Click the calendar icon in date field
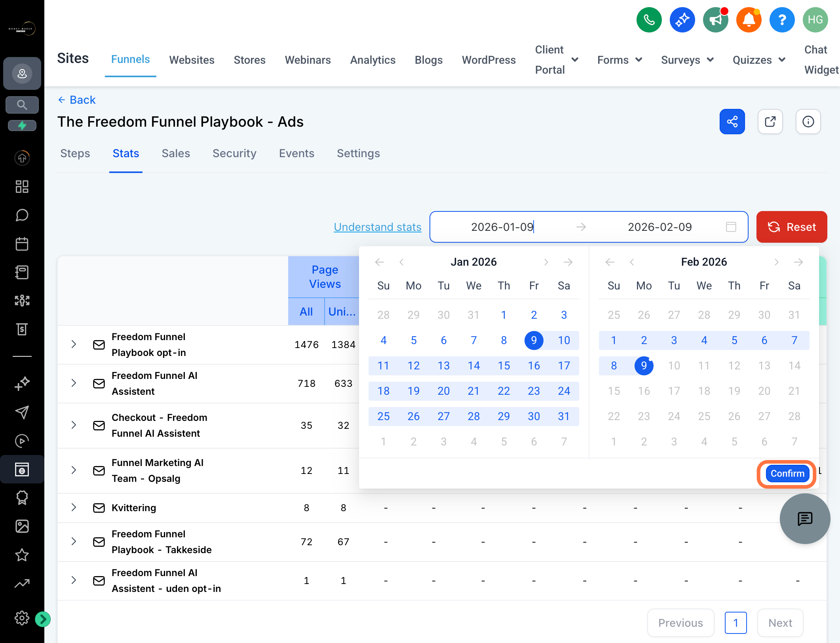This screenshot has width=840, height=643. 731,227
